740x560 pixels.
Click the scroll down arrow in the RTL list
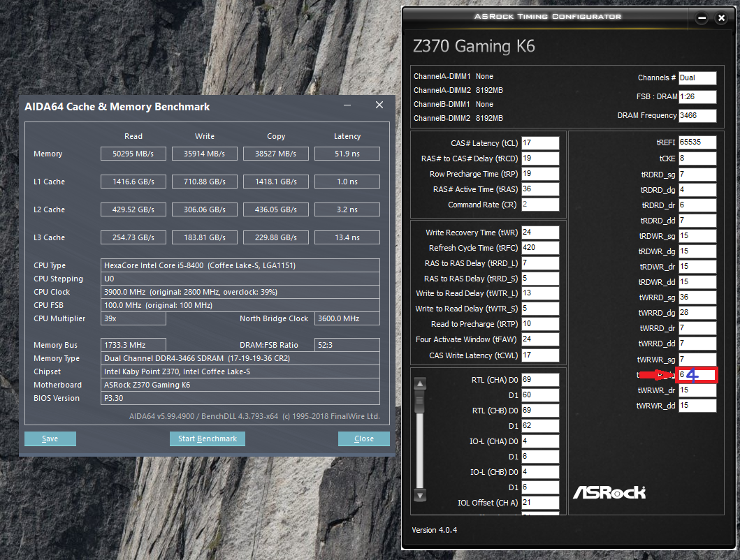[419, 495]
